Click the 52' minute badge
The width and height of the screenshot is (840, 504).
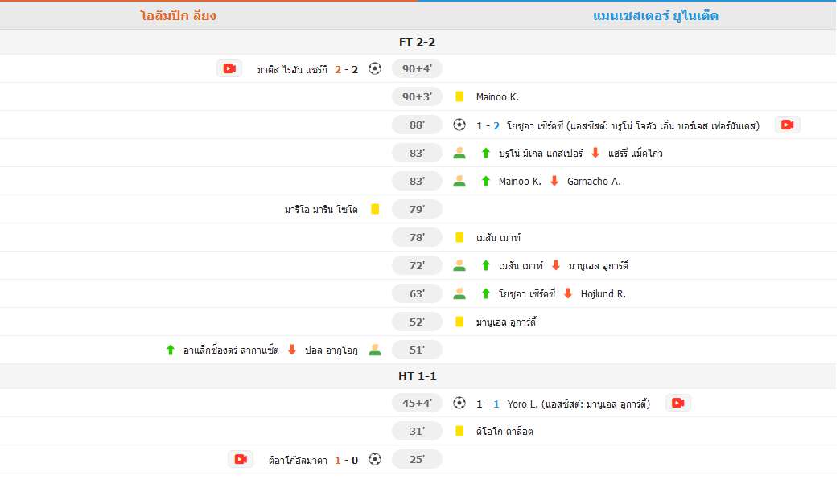pyautogui.click(x=417, y=322)
